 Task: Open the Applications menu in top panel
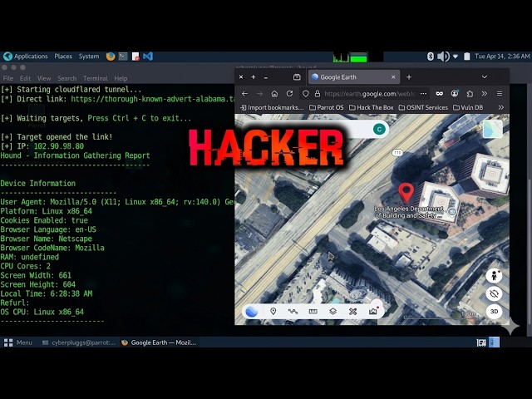click(x=26, y=57)
